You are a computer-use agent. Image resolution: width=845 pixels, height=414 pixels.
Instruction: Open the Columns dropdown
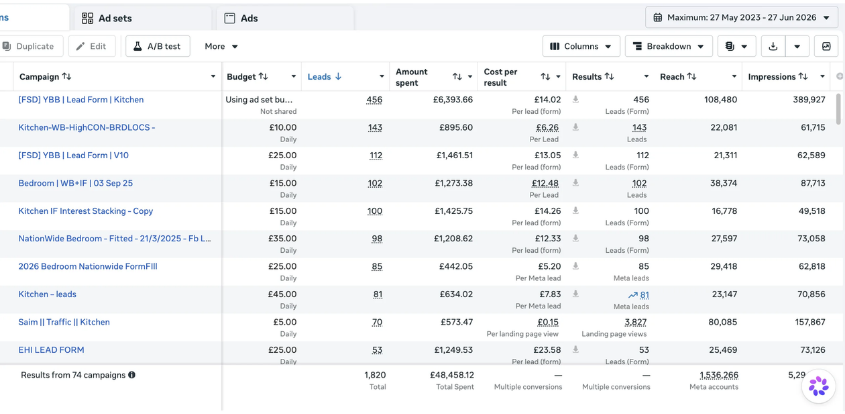581,46
